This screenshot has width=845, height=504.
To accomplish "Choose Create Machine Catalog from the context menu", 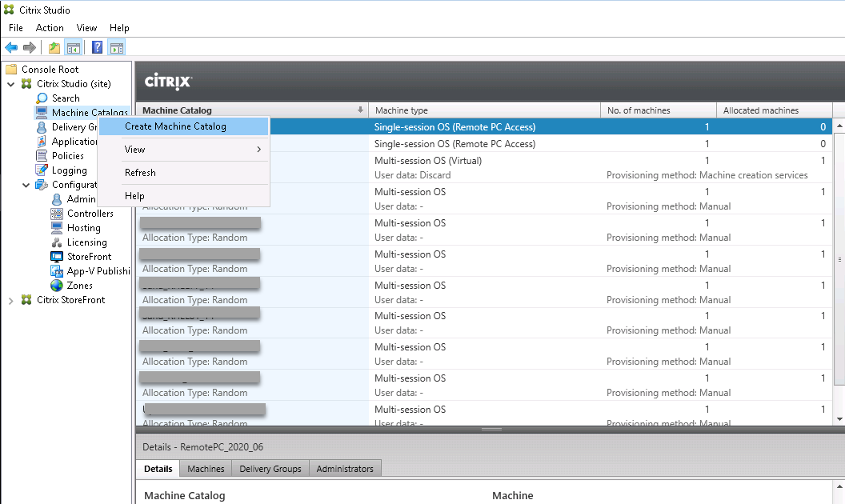I will click(x=175, y=126).
